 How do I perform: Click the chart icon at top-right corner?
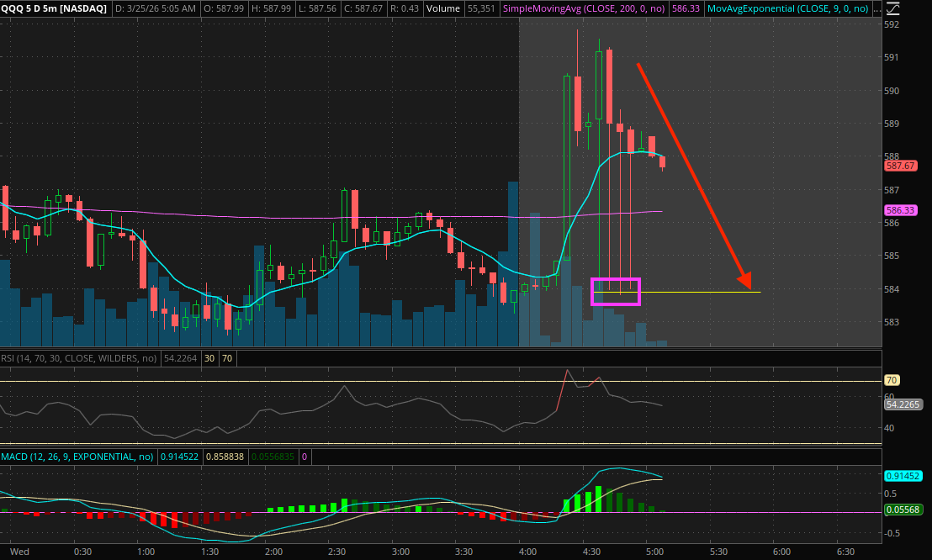pyautogui.click(x=892, y=8)
